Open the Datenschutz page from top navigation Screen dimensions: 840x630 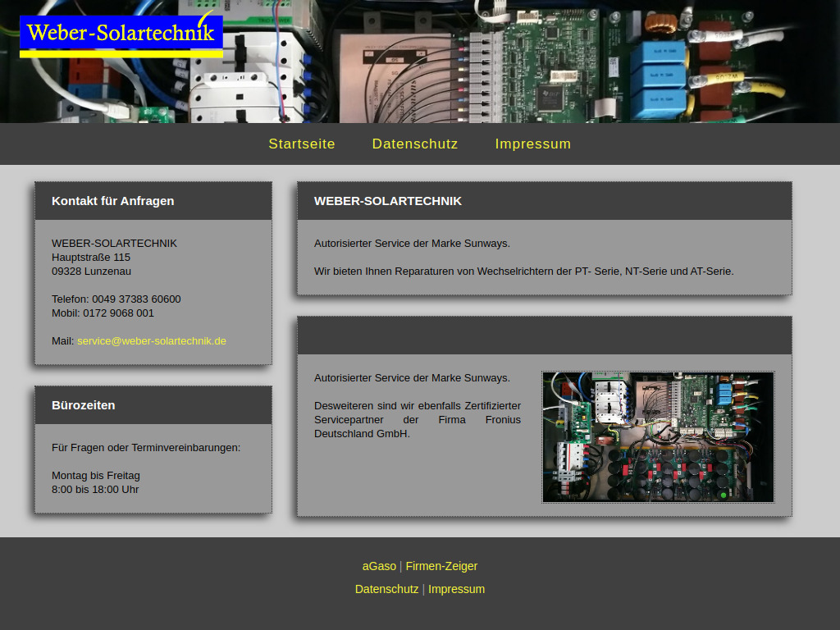[x=414, y=144]
